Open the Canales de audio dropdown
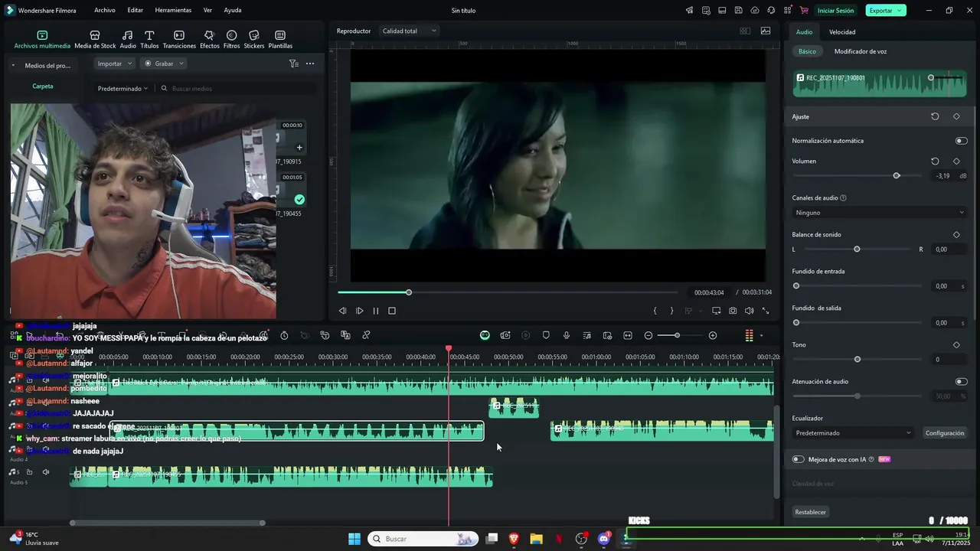980x551 pixels. 879,213
